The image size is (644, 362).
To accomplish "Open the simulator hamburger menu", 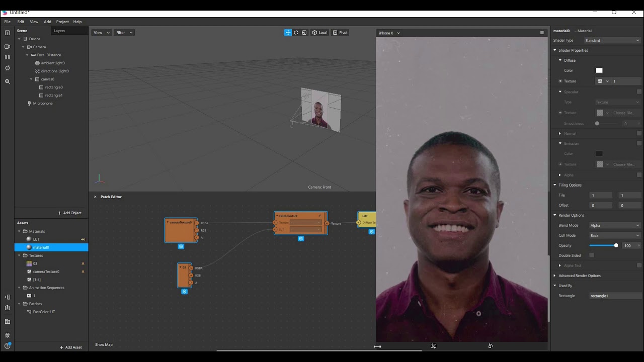I will (x=542, y=33).
